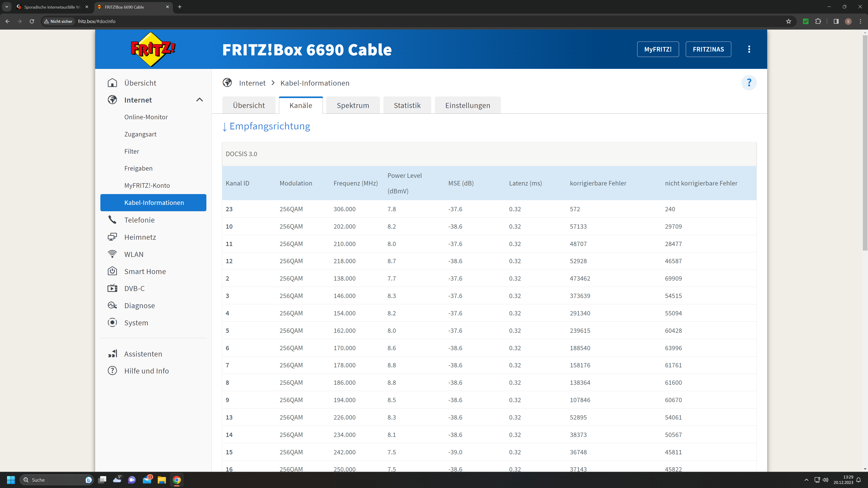Collapse the Empfangsrichtung section

point(266,126)
